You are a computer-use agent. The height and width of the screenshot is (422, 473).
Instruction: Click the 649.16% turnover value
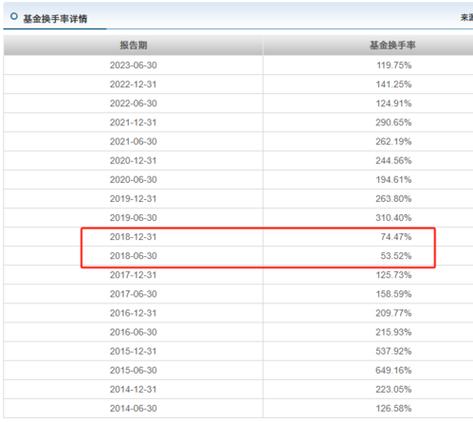click(394, 370)
